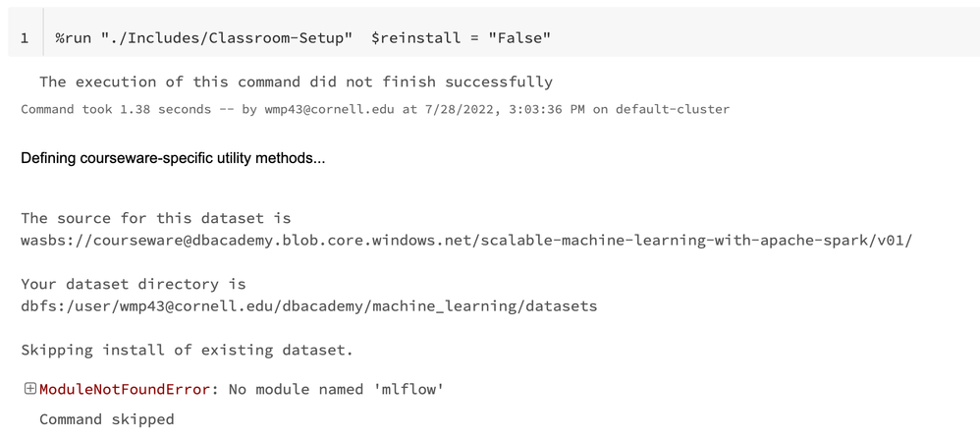
Task: Click 'Skipping install of existing dataset.' line
Action: pyautogui.click(x=186, y=350)
